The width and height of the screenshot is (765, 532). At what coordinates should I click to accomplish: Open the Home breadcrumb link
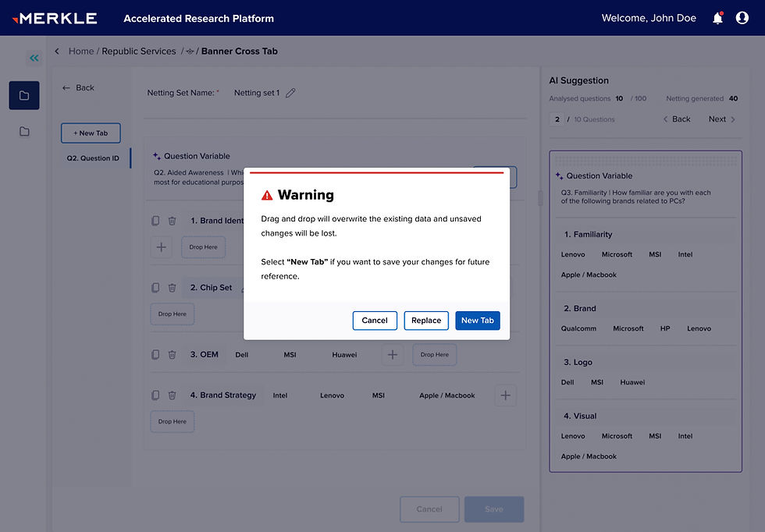81,51
